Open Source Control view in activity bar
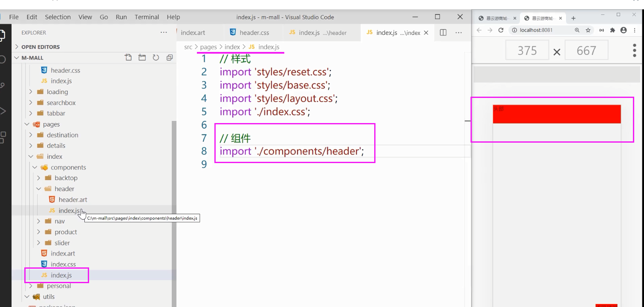 2,85
